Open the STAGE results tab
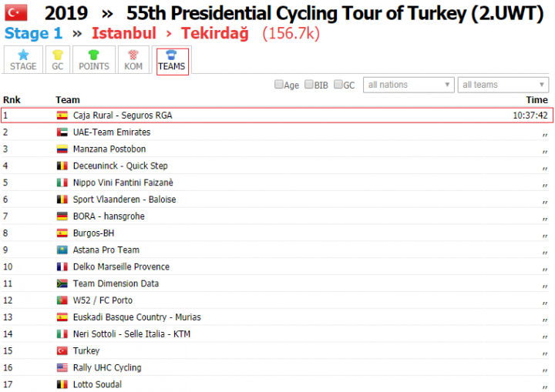555x392 pixels. pos(23,60)
